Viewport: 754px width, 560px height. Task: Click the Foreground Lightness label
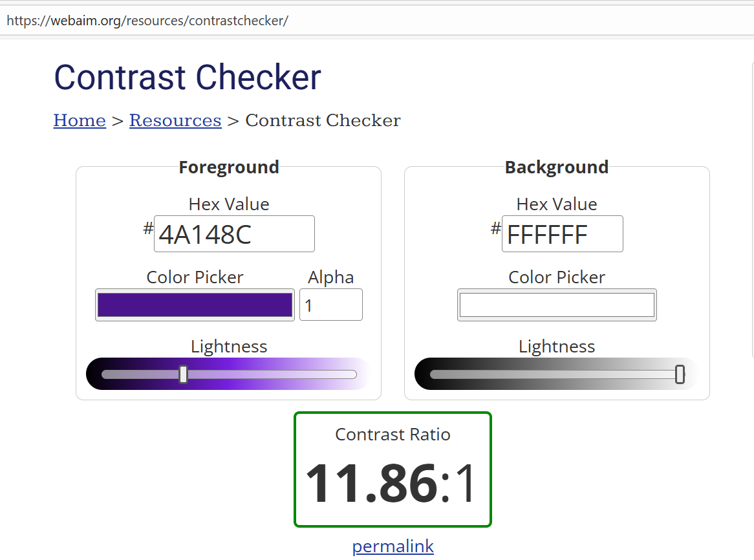(x=229, y=347)
